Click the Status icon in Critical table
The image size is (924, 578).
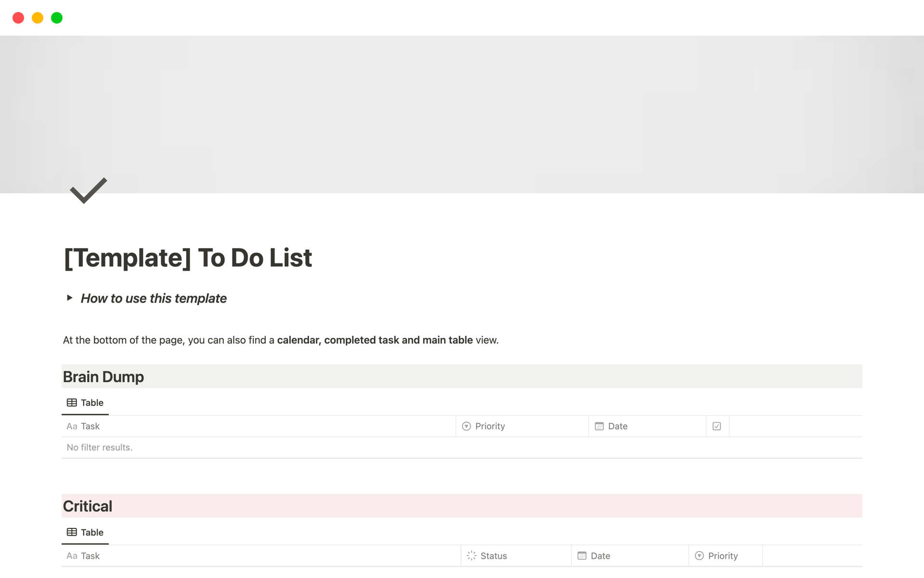point(473,556)
